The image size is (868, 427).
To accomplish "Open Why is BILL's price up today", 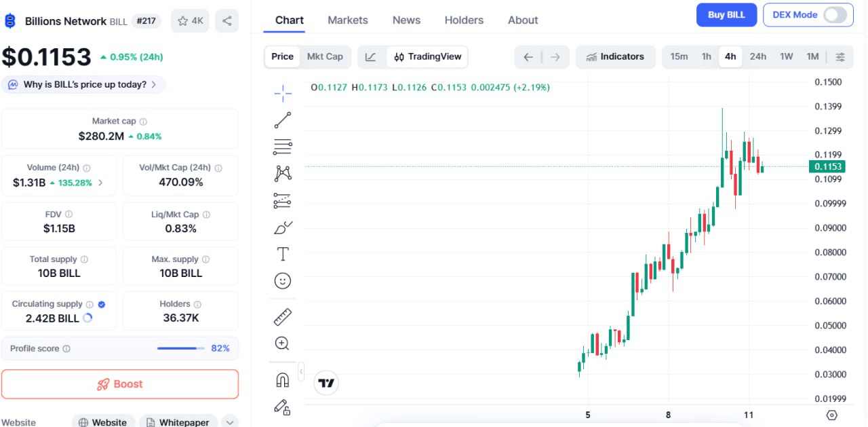I will (x=83, y=85).
